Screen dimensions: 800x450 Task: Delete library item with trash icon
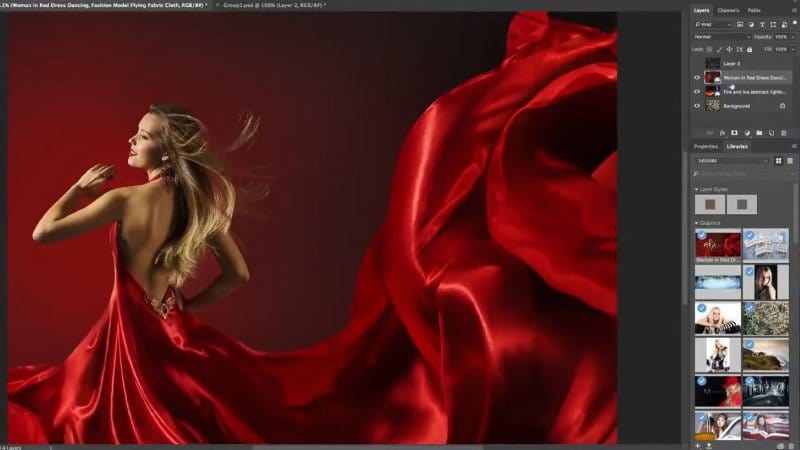click(x=792, y=445)
